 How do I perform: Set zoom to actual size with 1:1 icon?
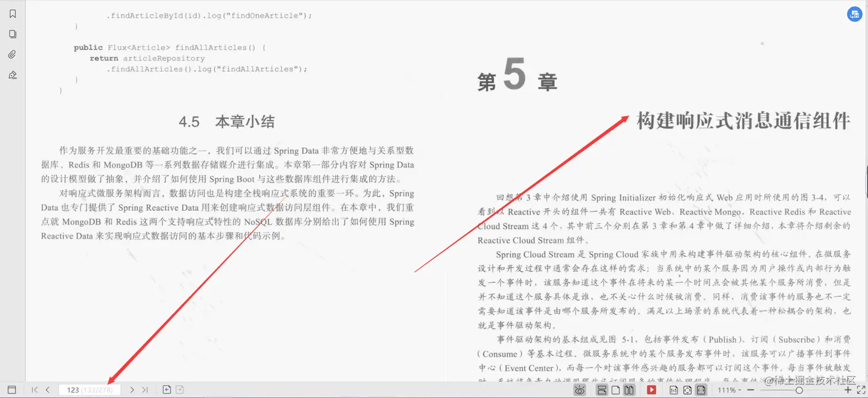point(674,389)
